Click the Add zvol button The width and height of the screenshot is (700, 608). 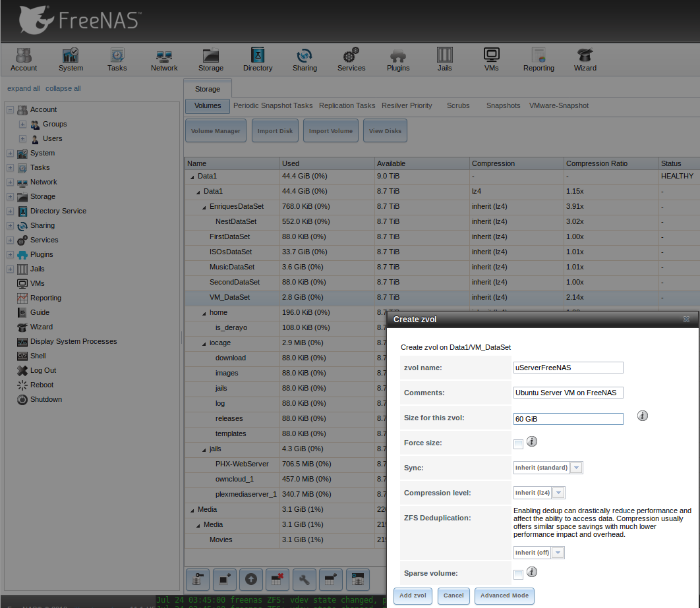coord(413,595)
